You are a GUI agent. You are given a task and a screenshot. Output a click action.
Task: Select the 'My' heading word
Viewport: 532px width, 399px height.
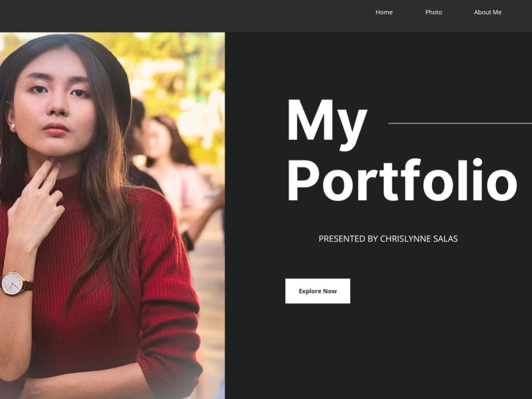click(x=327, y=125)
